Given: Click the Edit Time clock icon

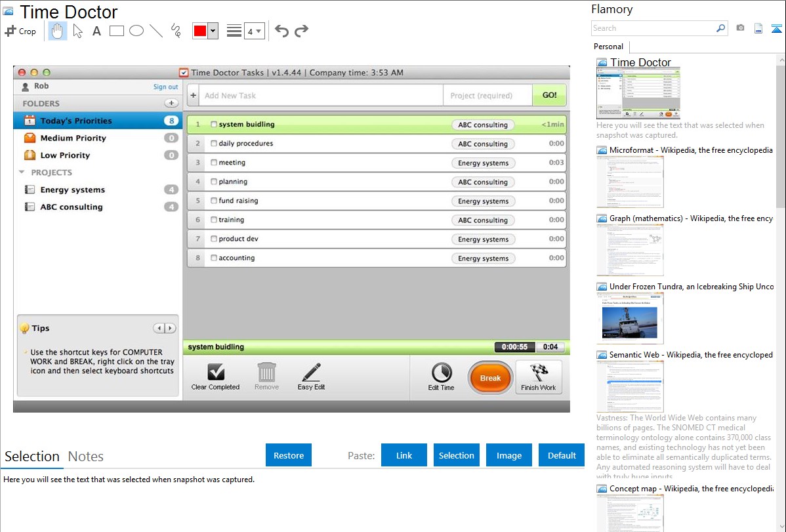Looking at the screenshot, I should pos(441,373).
